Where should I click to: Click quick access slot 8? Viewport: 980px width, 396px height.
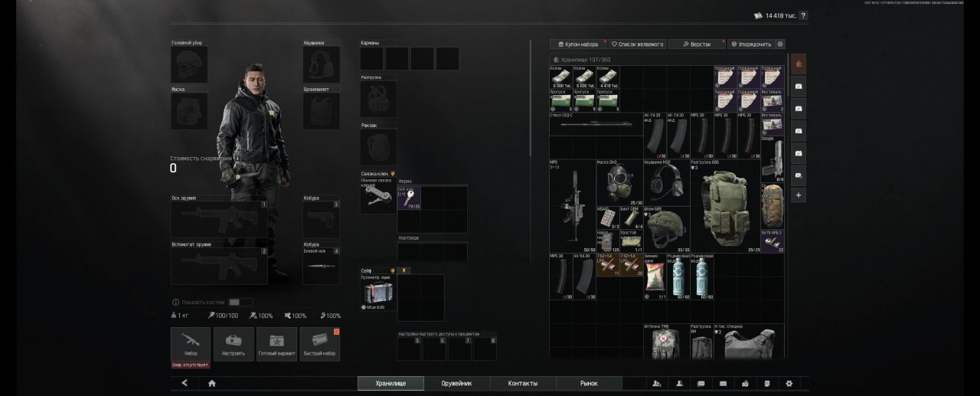pos(485,349)
